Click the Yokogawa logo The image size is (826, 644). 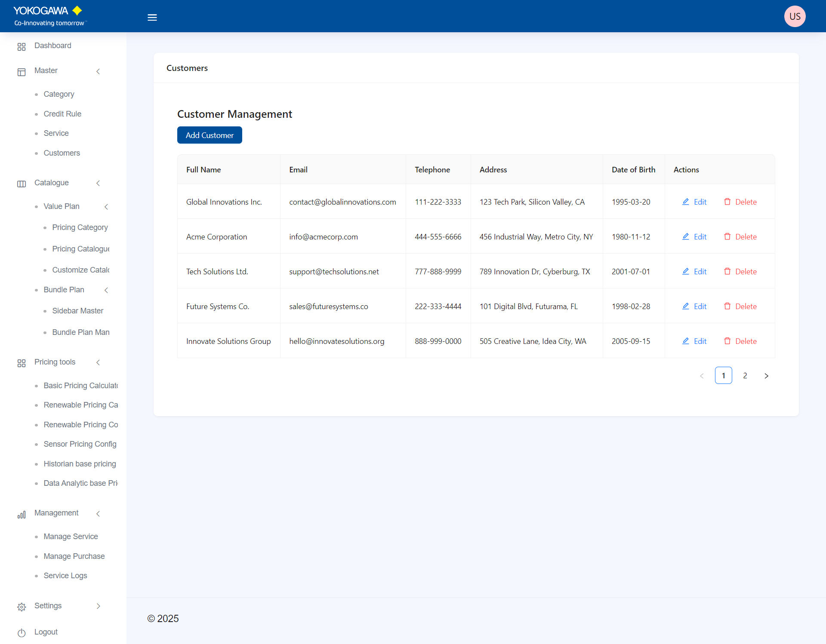coord(49,16)
